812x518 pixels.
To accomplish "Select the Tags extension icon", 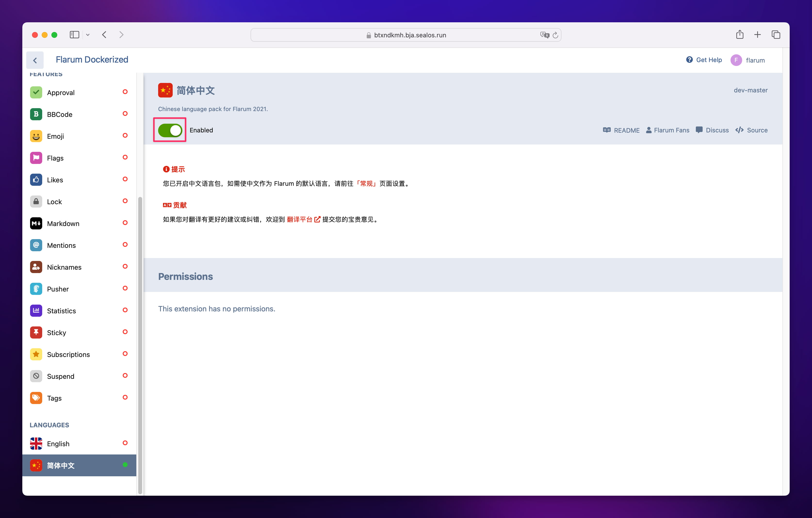I will 36,398.
